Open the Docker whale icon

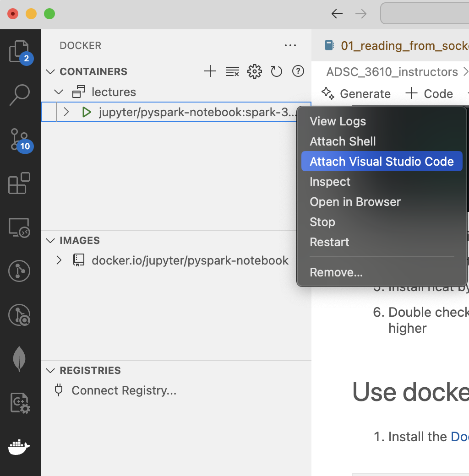(19, 447)
